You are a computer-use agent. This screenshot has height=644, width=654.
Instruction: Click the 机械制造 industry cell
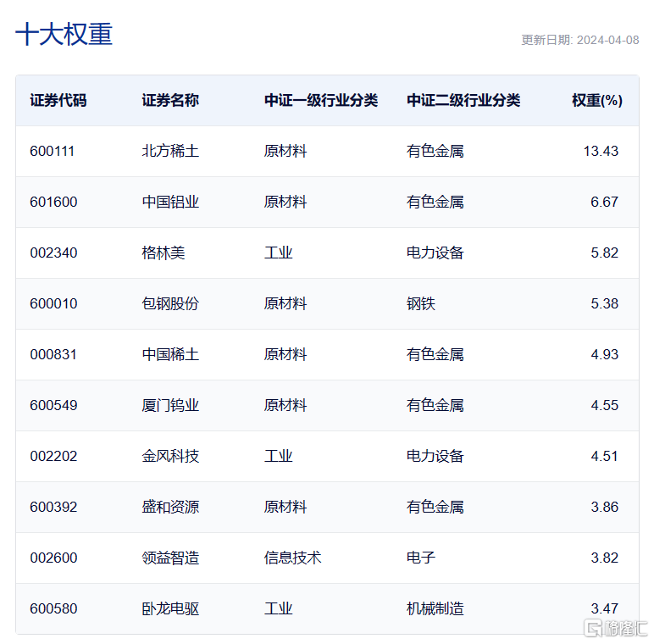point(435,609)
